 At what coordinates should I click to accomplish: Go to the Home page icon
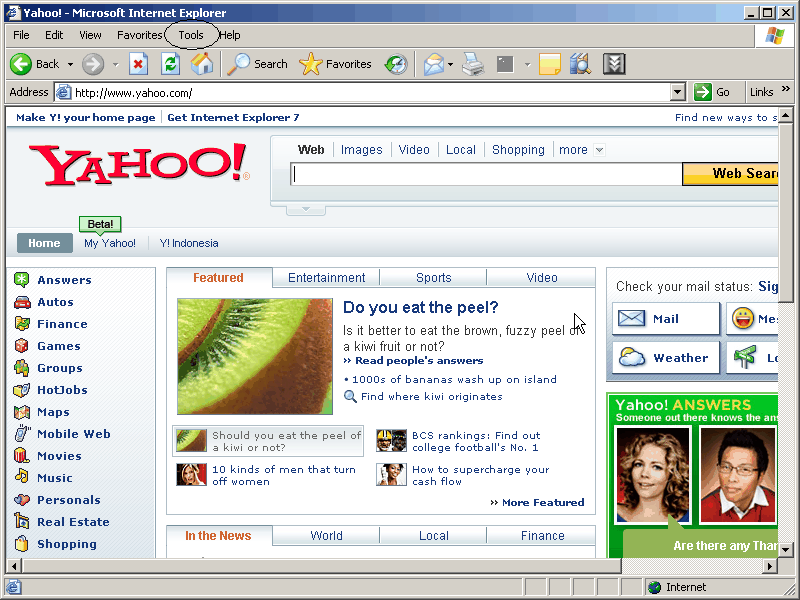coord(202,64)
